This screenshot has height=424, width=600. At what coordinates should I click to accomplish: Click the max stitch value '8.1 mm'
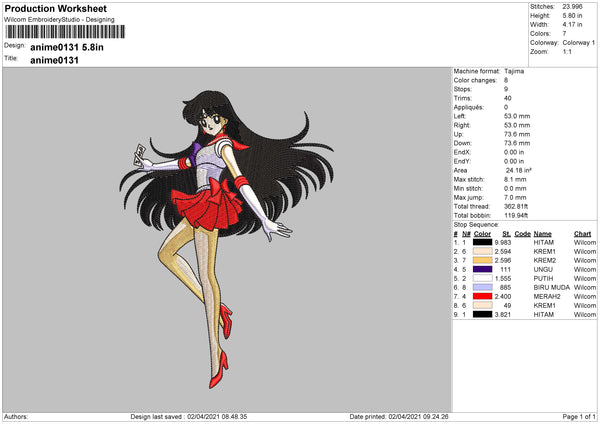pos(515,179)
